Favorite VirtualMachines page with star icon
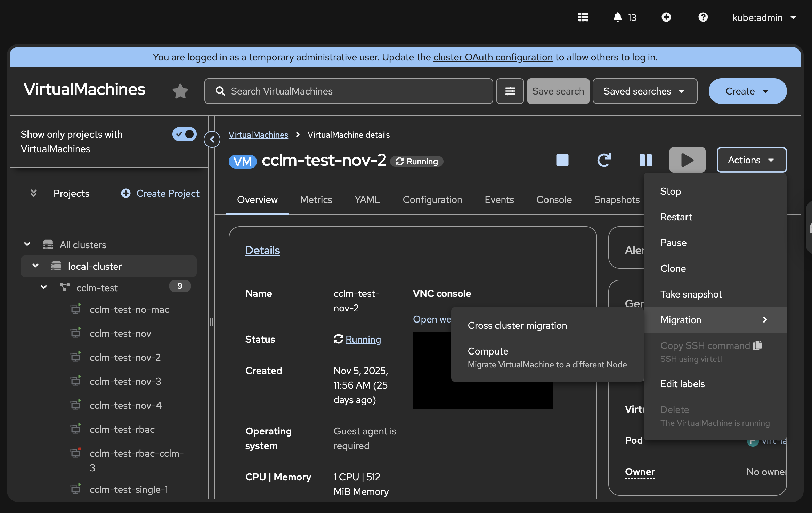 click(180, 91)
